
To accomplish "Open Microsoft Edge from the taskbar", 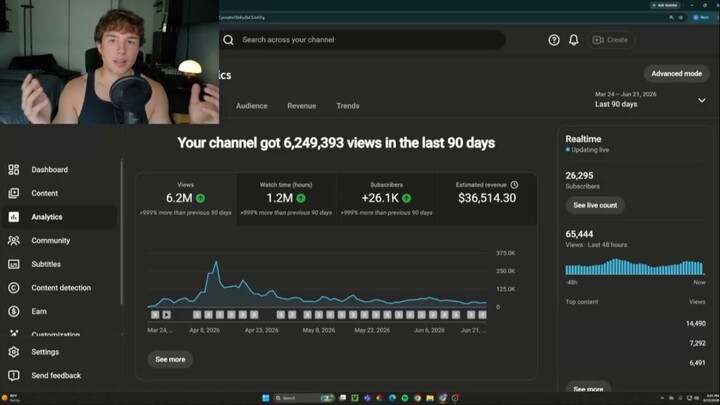I will (392, 398).
